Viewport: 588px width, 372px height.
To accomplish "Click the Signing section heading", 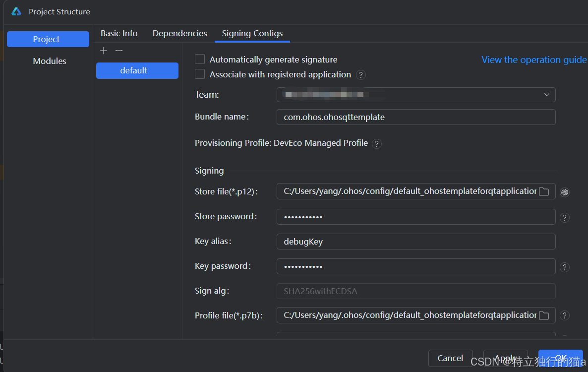I will pos(209,171).
